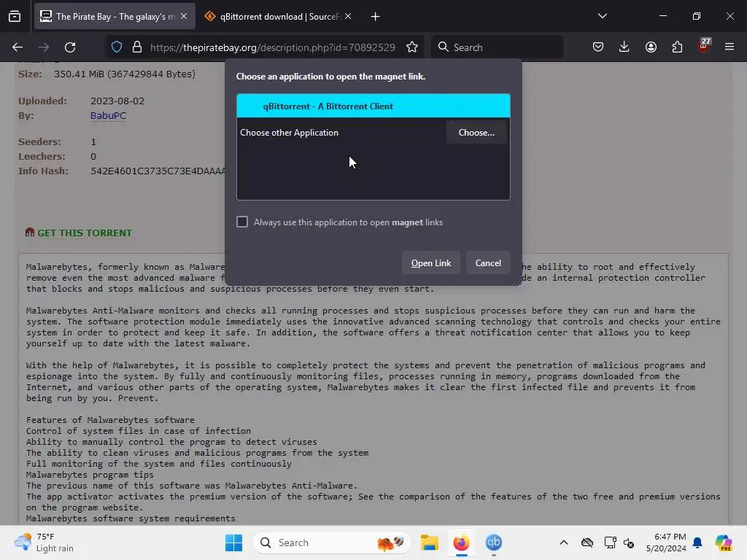Open a new browser tab
The image size is (747, 560).
pyautogui.click(x=376, y=17)
